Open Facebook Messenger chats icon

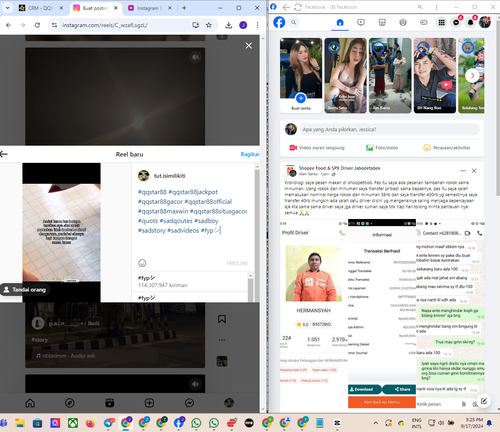[x=456, y=22]
